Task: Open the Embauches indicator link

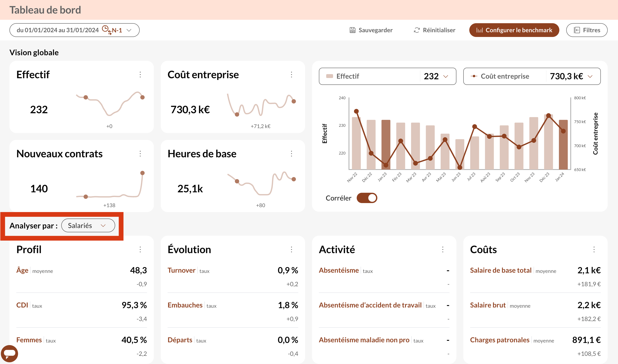Action: coord(185,305)
